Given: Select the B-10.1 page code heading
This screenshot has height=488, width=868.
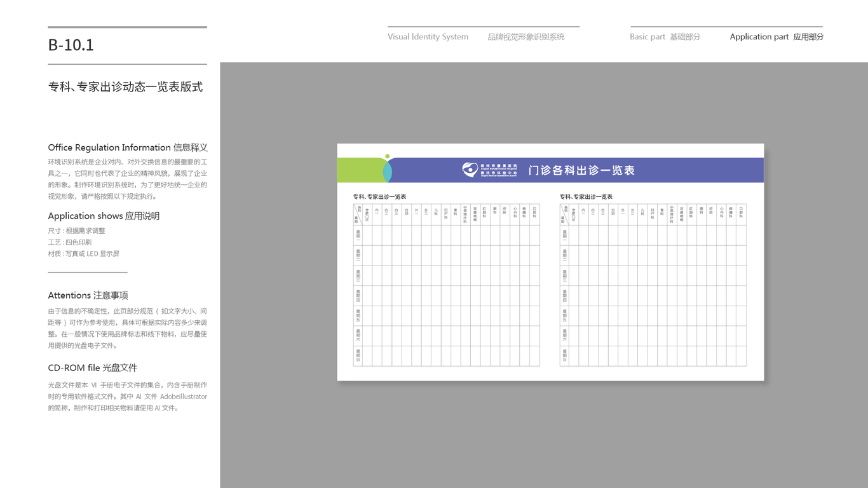Looking at the screenshot, I should (x=71, y=45).
